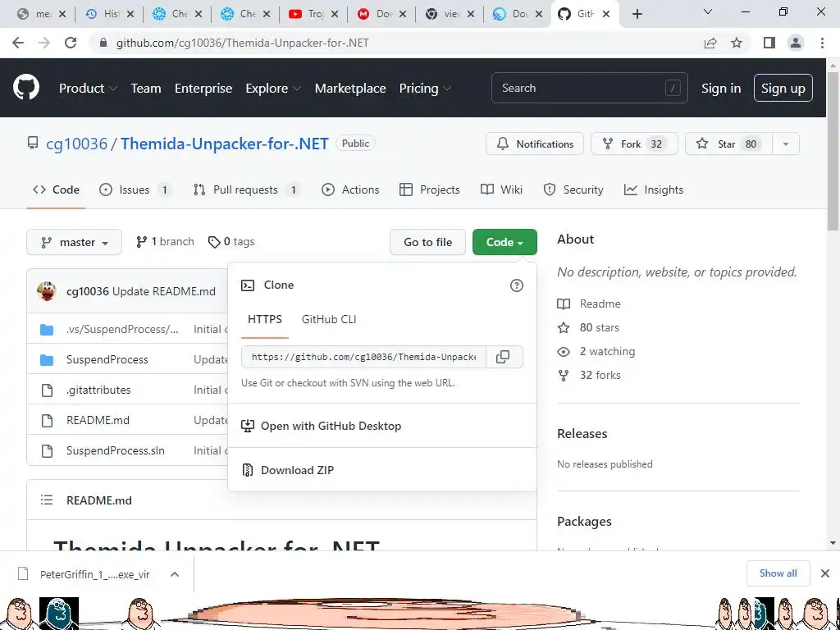Select the GitHub CLI clone tab

click(329, 319)
